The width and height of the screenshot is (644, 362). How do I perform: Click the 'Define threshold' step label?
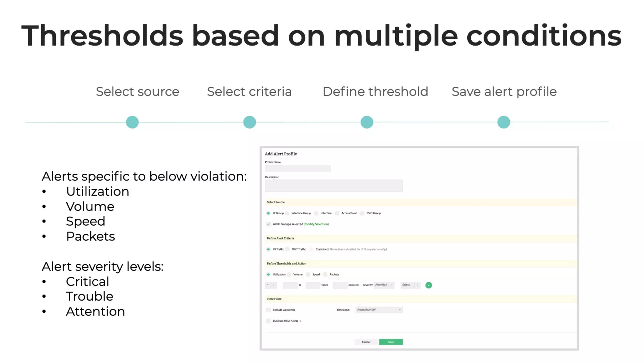(375, 92)
